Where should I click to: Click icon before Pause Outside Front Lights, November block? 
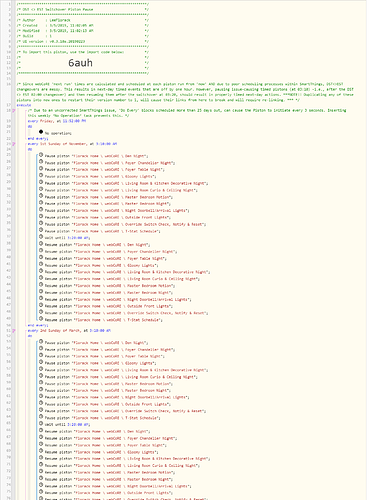pyautogui.click(x=41, y=217)
